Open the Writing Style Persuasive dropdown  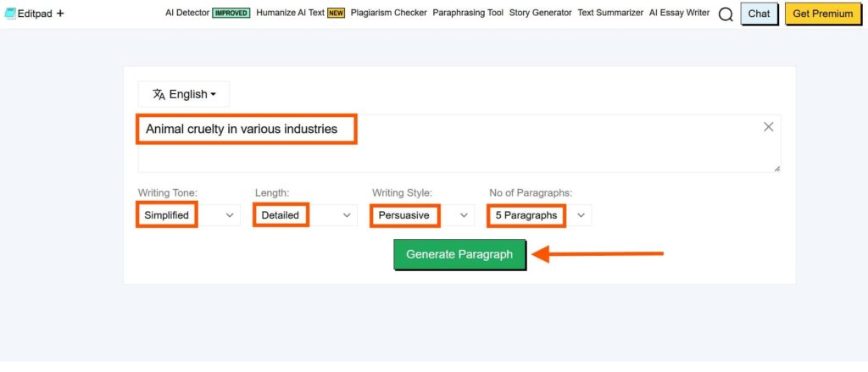click(x=423, y=215)
